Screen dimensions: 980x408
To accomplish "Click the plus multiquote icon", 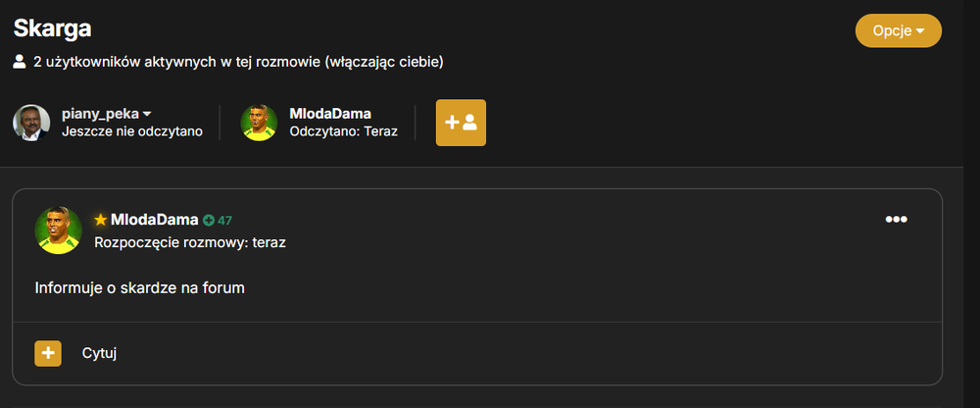I will pos(48,353).
